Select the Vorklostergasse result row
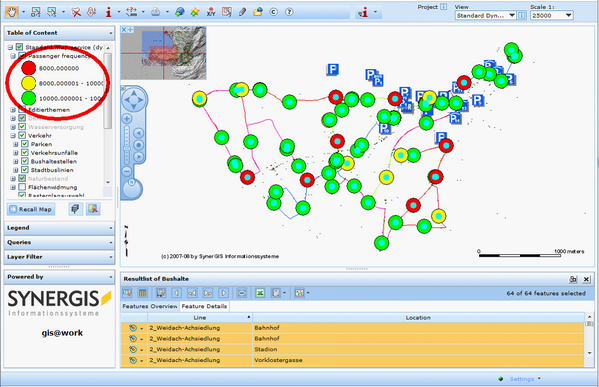The height and width of the screenshot is (387, 599). [353, 360]
